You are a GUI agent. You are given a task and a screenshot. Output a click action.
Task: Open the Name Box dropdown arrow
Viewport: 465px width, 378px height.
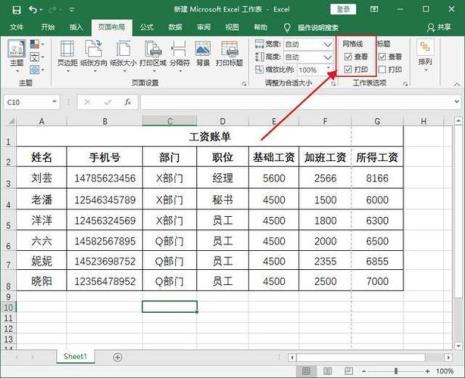tap(54, 102)
